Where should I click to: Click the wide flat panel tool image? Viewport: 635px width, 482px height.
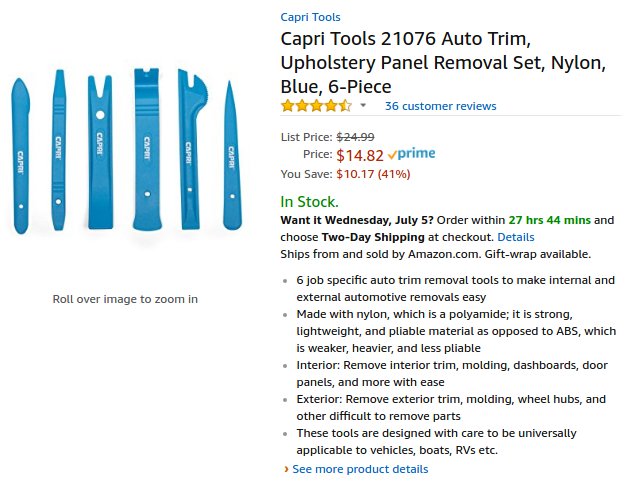(147, 149)
